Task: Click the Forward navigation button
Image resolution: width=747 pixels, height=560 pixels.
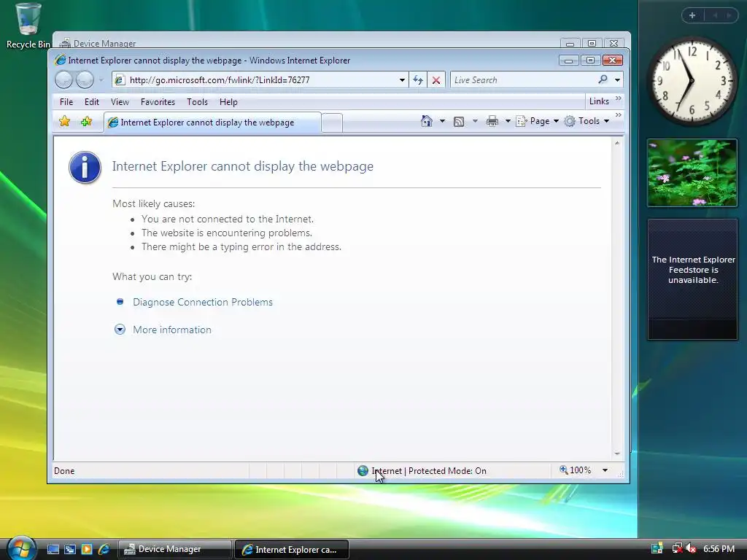Action: click(x=85, y=80)
